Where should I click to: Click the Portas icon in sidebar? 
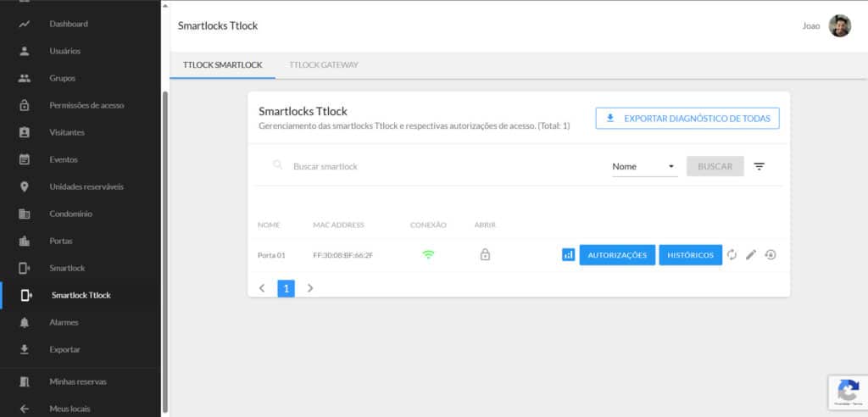click(x=25, y=241)
